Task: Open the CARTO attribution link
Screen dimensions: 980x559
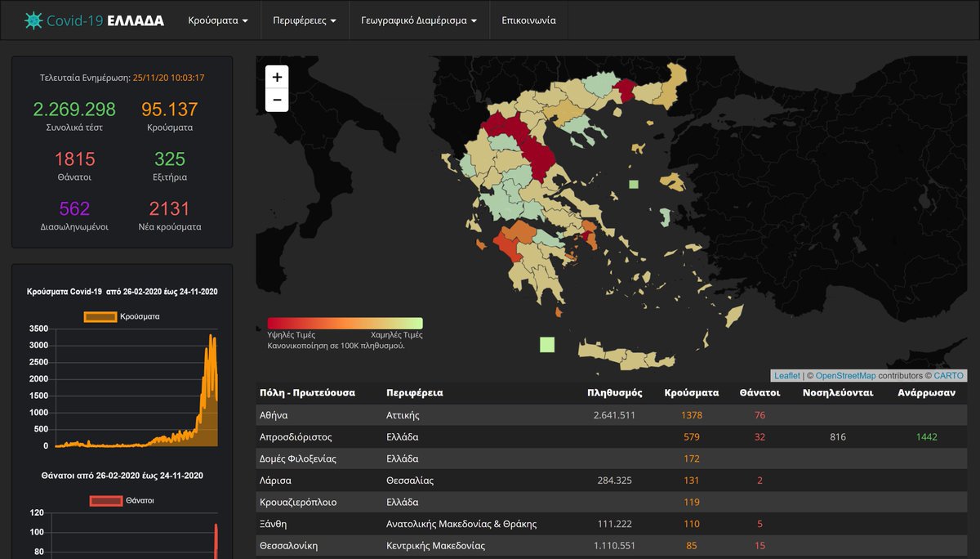Action: click(949, 376)
